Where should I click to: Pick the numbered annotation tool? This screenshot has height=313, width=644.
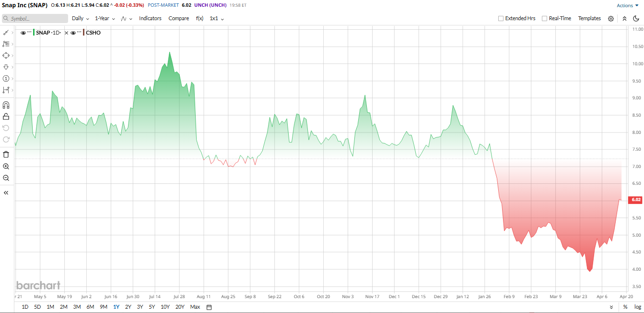click(6, 78)
